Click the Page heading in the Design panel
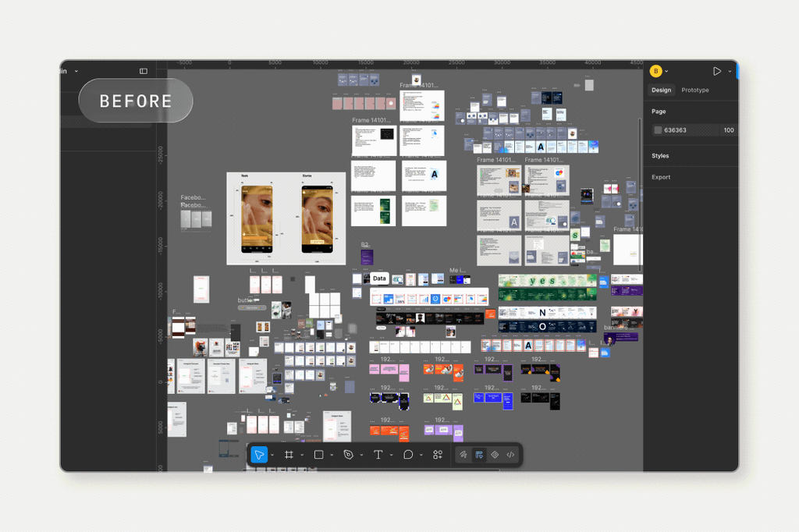 (x=659, y=112)
